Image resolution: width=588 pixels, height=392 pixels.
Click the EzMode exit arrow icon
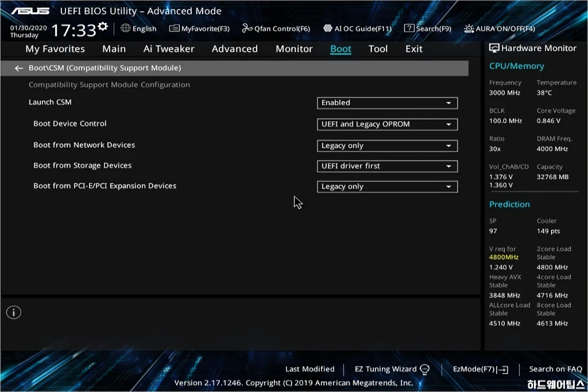point(502,370)
